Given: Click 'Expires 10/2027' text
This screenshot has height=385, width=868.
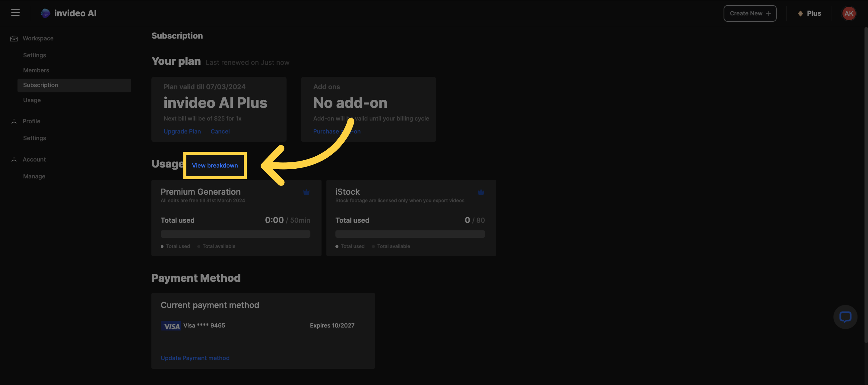Looking at the screenshot, I should (332, 325).
